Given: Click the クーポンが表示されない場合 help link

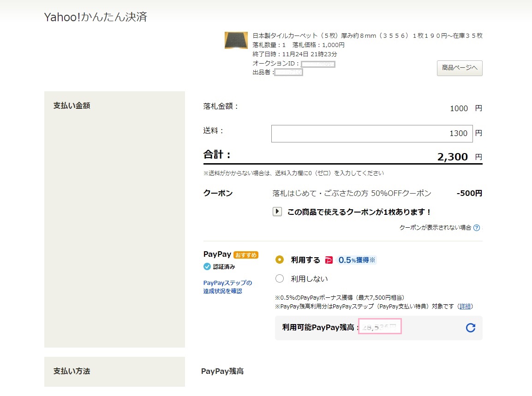Looking at the screenshot, I should pyautogui.click(x=435, y=227).
